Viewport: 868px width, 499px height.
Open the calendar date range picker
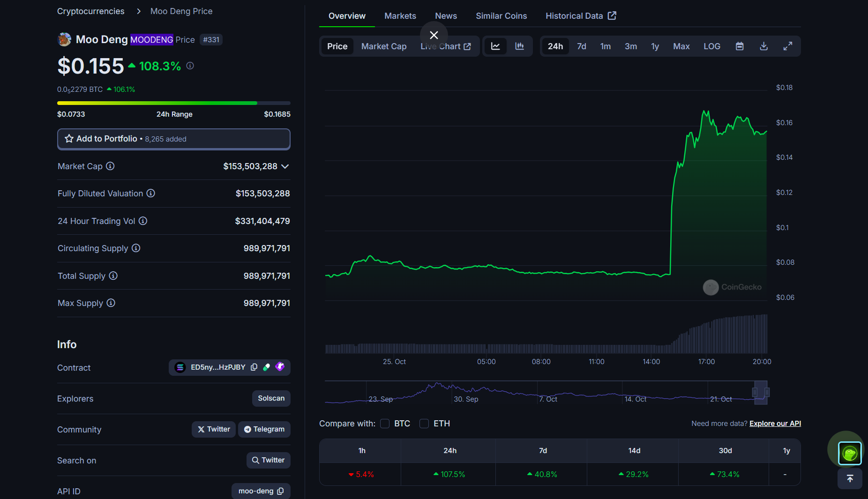740,46
